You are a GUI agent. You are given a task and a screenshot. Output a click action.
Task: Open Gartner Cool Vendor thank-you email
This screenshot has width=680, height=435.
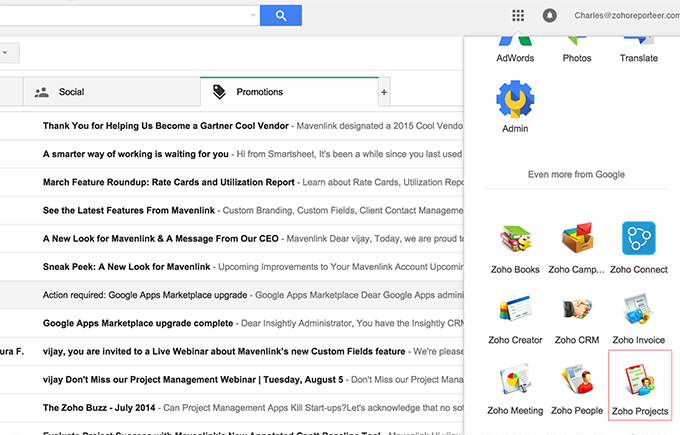click(x=232, y=126)
